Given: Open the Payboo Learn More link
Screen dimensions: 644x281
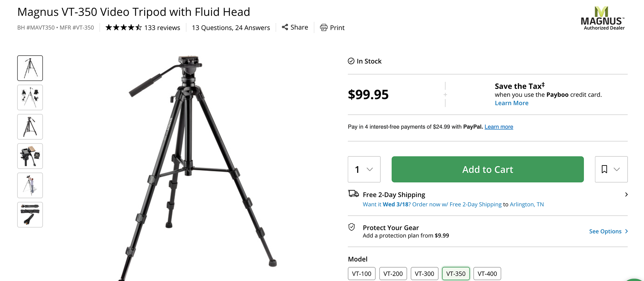Looking at the screenshot, I should click(x=512, y=103).
